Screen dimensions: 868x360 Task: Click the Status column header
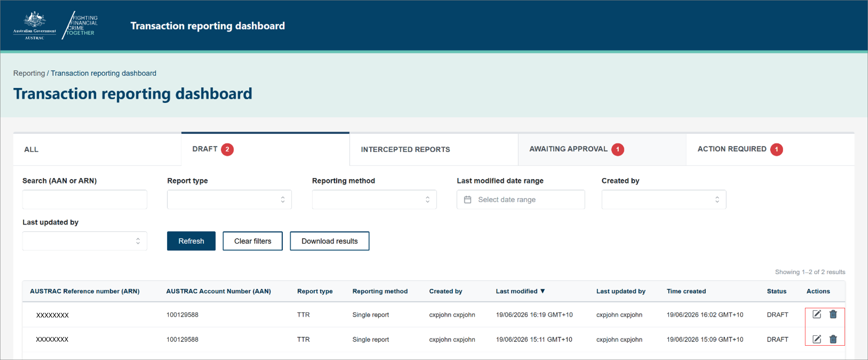[777, 291]
